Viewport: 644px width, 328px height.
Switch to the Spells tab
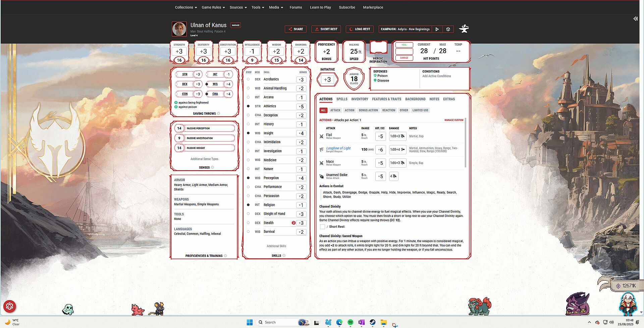(342, 99)
